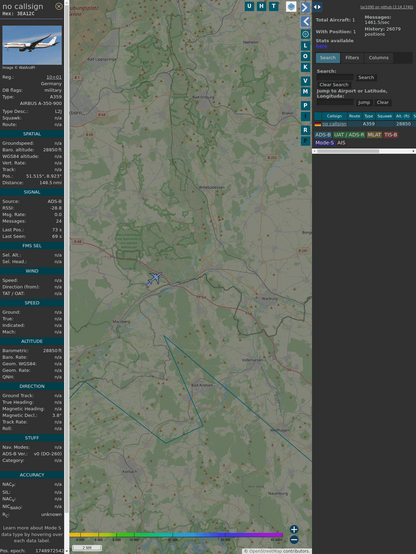Close the selected aircraft info panel

59,6
